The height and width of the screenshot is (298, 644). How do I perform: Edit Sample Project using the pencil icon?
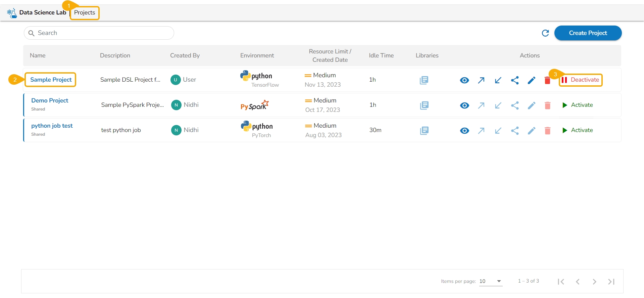[532, 80]
